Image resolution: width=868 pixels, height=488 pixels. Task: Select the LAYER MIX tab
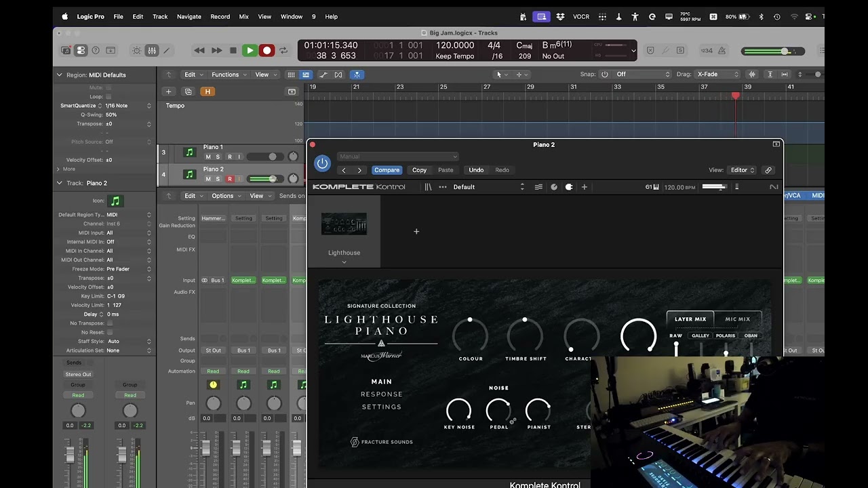coord(690,319)
